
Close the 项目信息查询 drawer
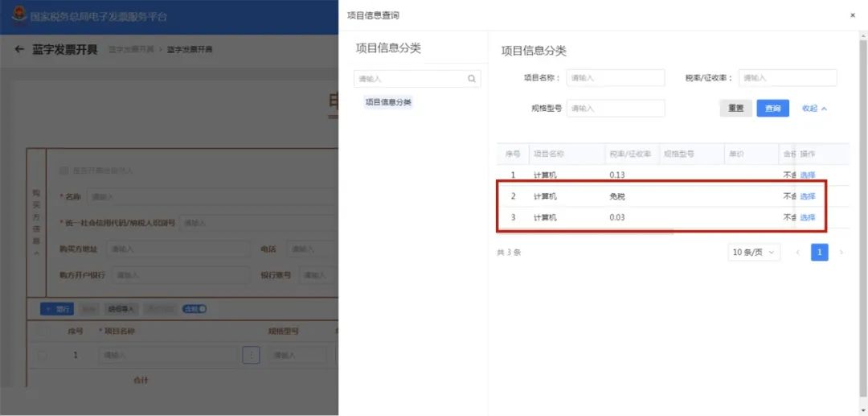click(853, 15)
